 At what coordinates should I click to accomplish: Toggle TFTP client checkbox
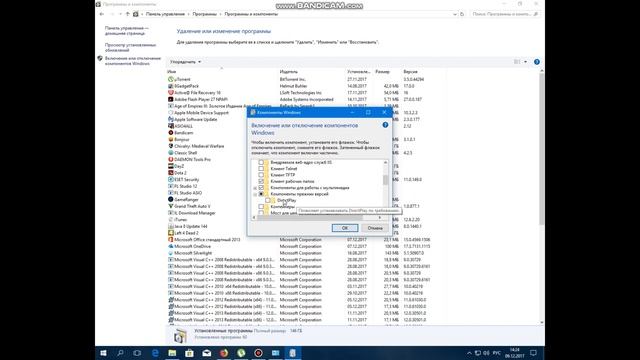(x=261, y=175)
